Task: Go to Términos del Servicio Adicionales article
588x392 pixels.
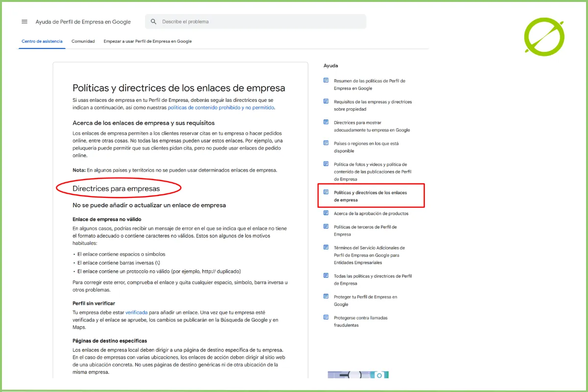Action: [x=369, y=255]
